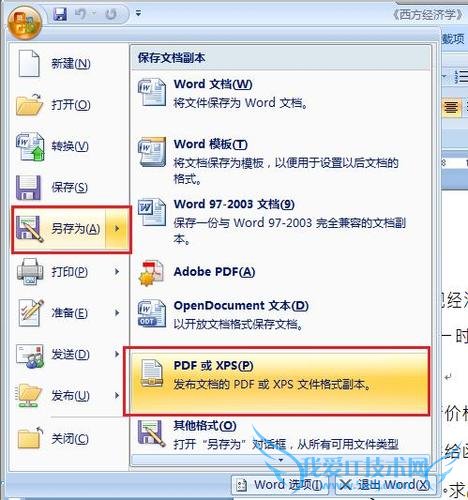This screenshot has height=500, width=468.
Task: Click the Word 选项(I) button
Action: [279, 485]
